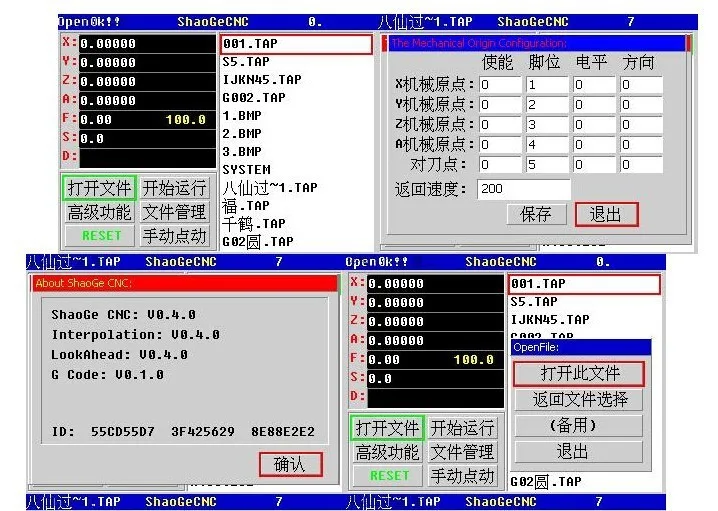
Task: Select 2.BMP in the file list
Action: tap(242, 134)
